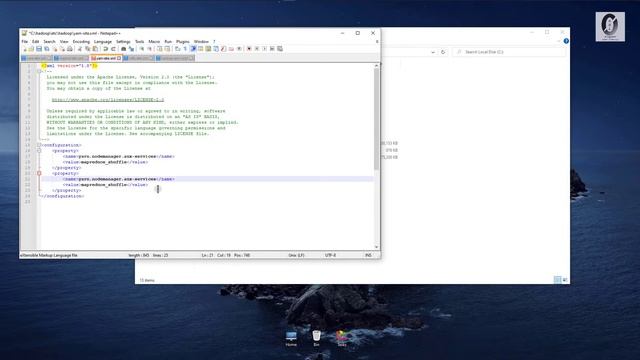The image size is (640, 360).
Task: Expand Explorer's address bar history dropdown
Action: [433, 52]
